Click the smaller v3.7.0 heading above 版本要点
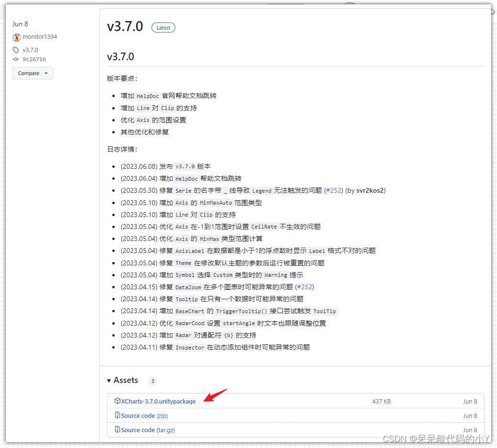This screenshot has height=448, width=497. click(120, 57)
